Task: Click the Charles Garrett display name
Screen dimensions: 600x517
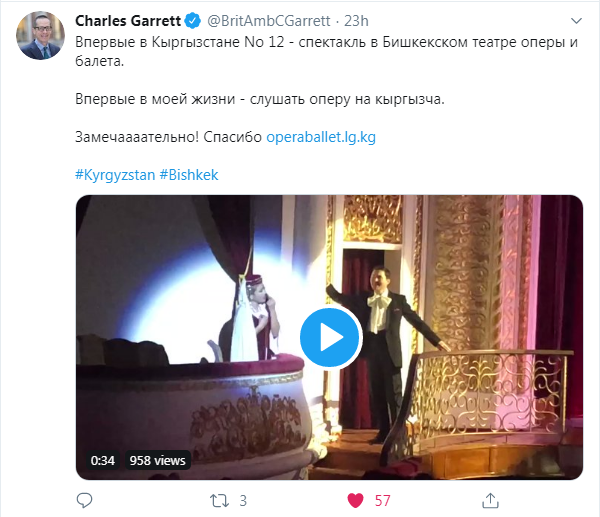Action: 128,21
